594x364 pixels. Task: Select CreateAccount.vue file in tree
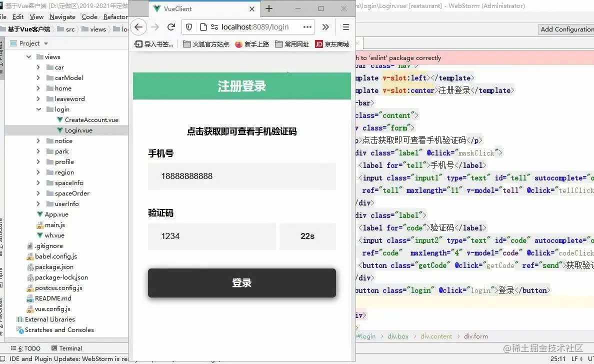click(87, 119)
